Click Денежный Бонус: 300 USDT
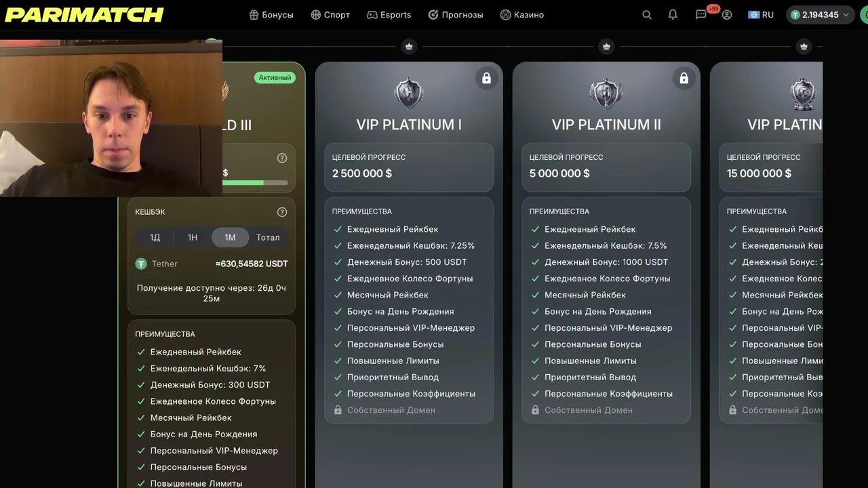Screen dimensions: 868x488 point(210,384)
